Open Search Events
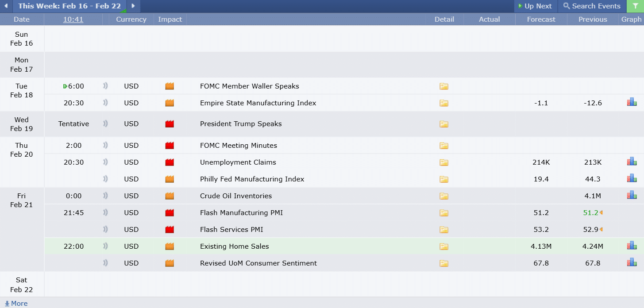Image resolution: width=644 pixels, height=308 pixels. 592,6
